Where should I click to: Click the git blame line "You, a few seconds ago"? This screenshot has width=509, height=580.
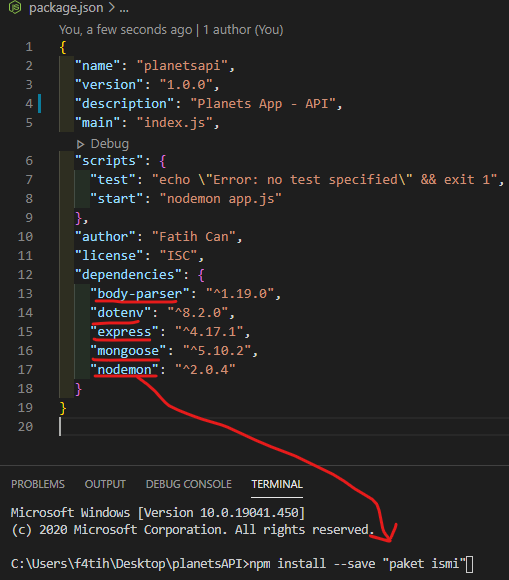point(125,30)
